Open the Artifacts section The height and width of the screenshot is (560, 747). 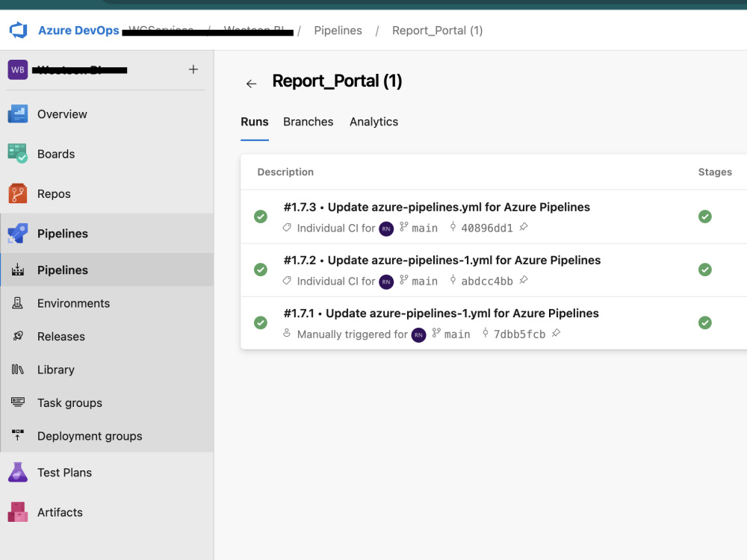coord(60,512)
